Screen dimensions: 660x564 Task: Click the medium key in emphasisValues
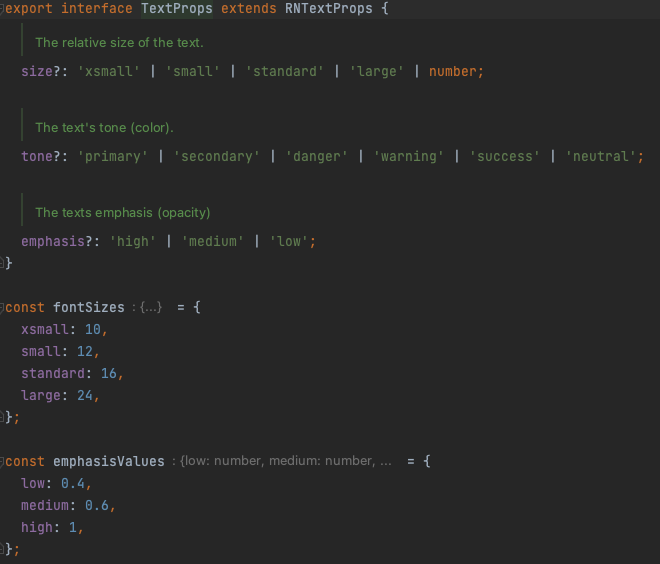pos(45,505)
